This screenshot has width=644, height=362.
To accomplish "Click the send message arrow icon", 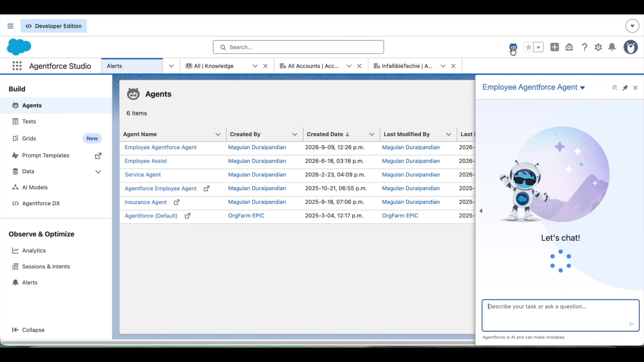I will [632, 324].
